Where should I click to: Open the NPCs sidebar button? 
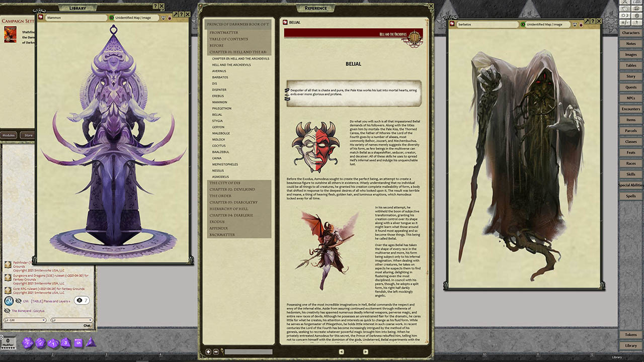[631, 98]
